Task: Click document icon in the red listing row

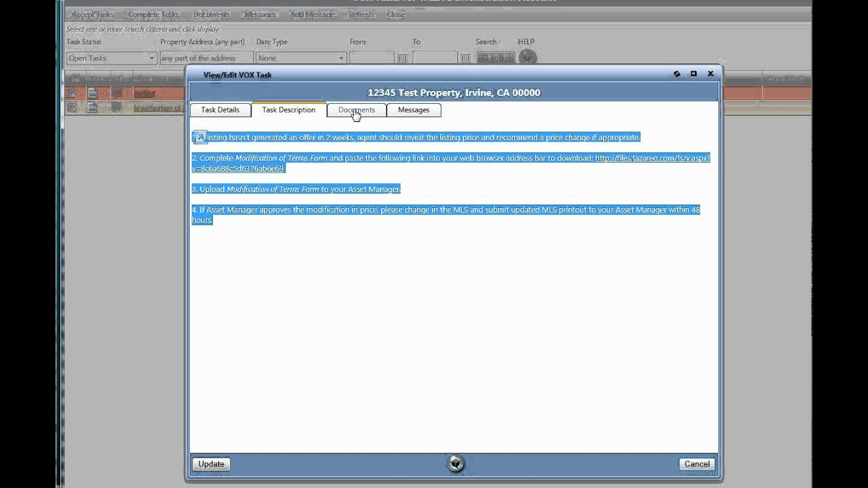Action: pyautogui.click(x=92, y=94)
